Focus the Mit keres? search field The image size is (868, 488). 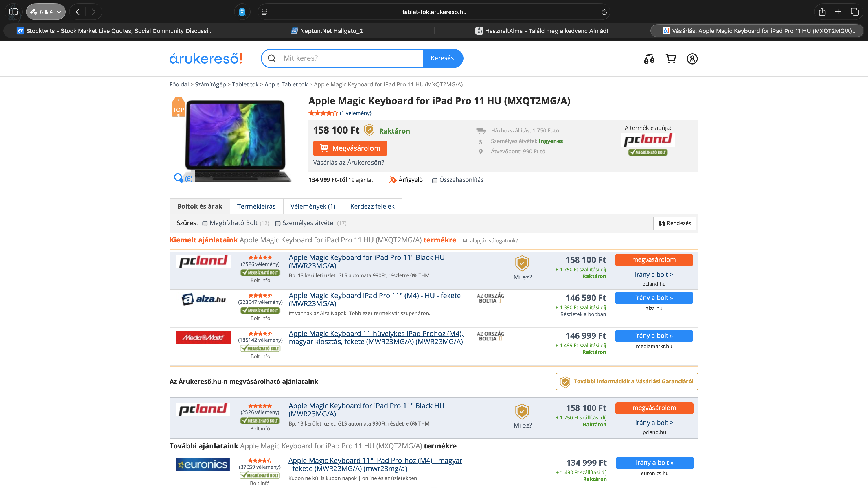click(350, 58)
